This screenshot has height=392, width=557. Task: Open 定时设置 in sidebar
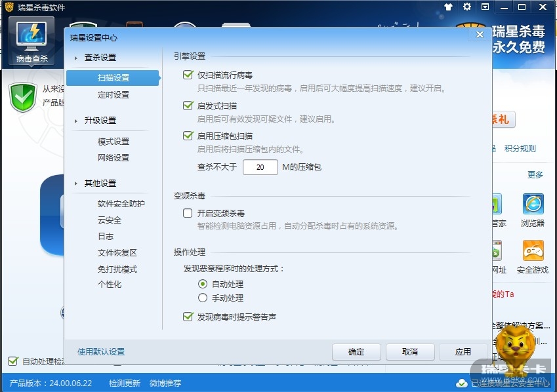point(113,95)
